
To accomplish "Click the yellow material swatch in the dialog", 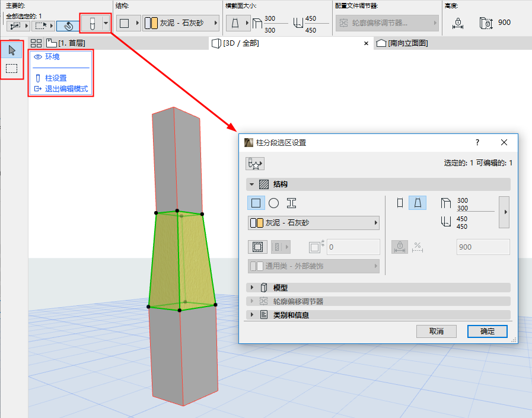I will [260, 223].
